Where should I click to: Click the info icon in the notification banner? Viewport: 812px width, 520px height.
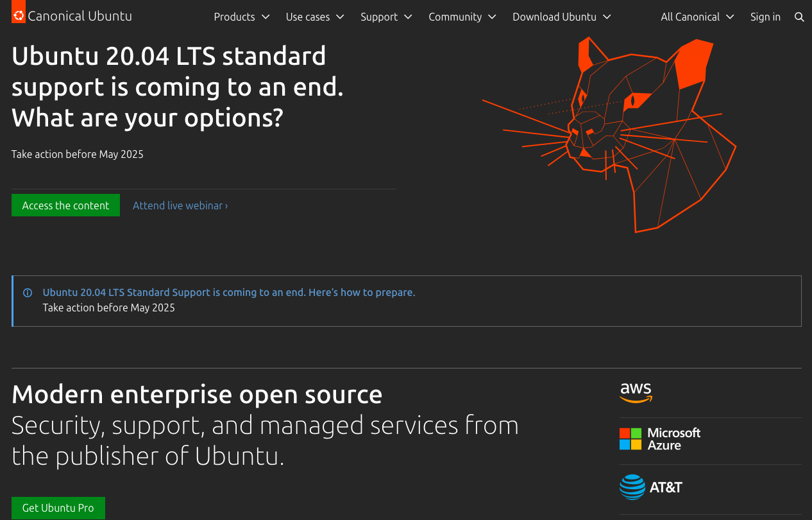pyautogui.click(x=28, y=292)
